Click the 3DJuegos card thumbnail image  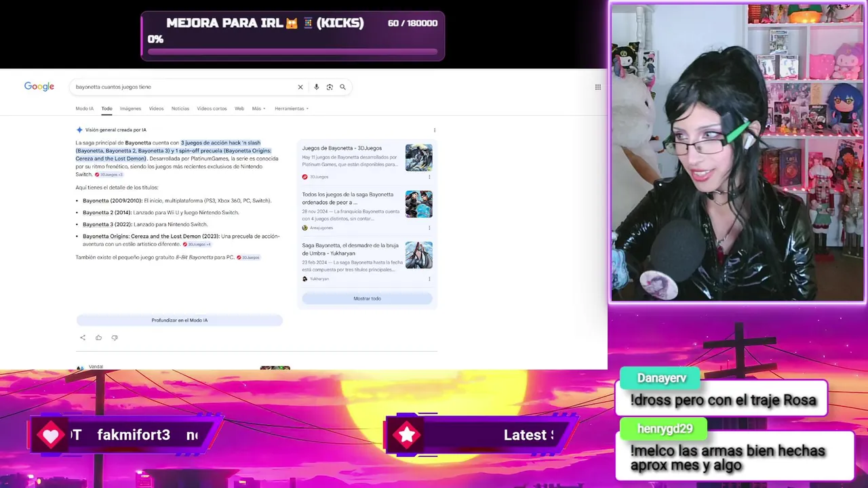pyautogui.click(x=418, y=158)
